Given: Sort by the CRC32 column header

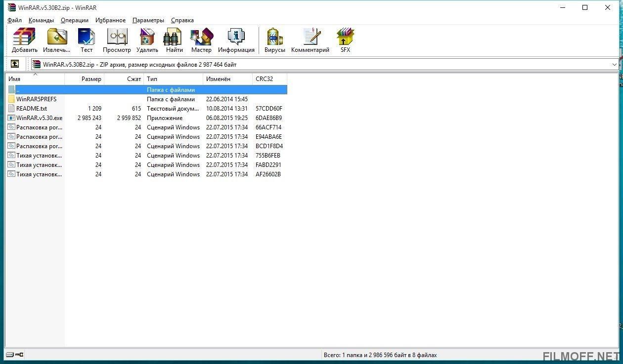Looking at the screenshot, I should (x=269, y=79).
